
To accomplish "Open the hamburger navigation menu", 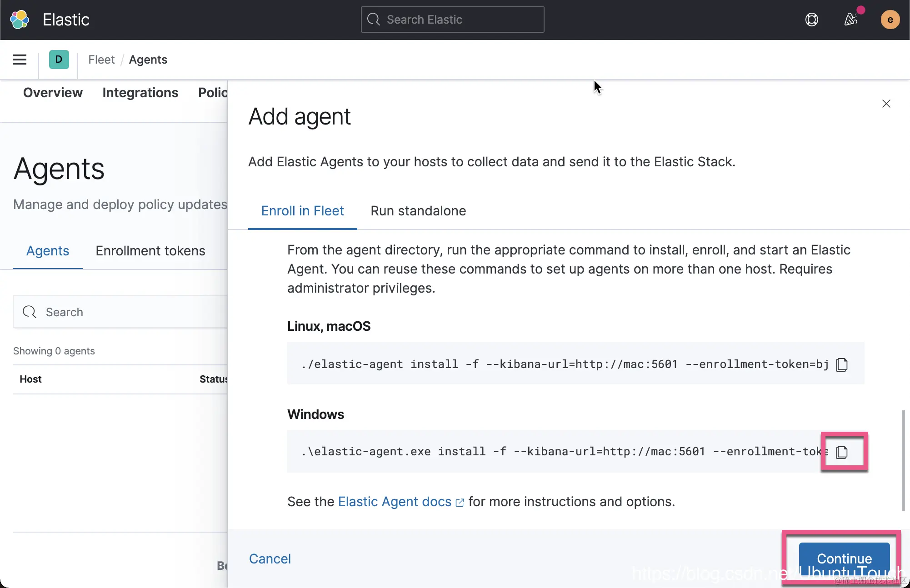I will point(20,60).
